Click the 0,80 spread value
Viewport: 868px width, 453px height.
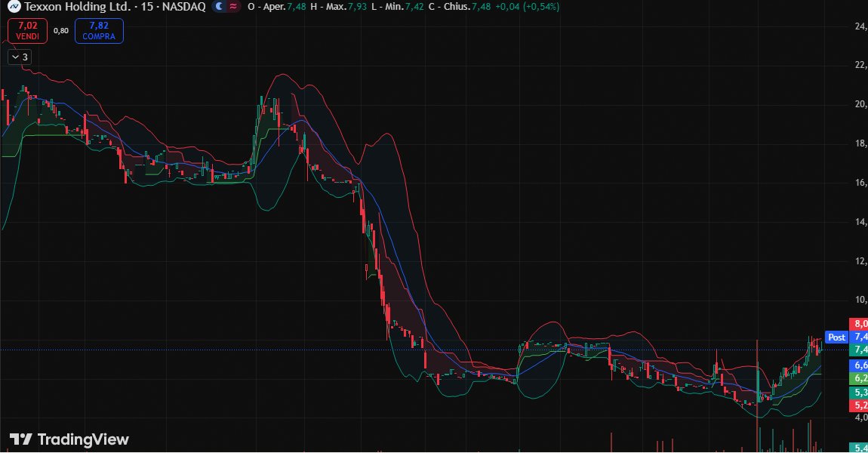click(61, 31)
